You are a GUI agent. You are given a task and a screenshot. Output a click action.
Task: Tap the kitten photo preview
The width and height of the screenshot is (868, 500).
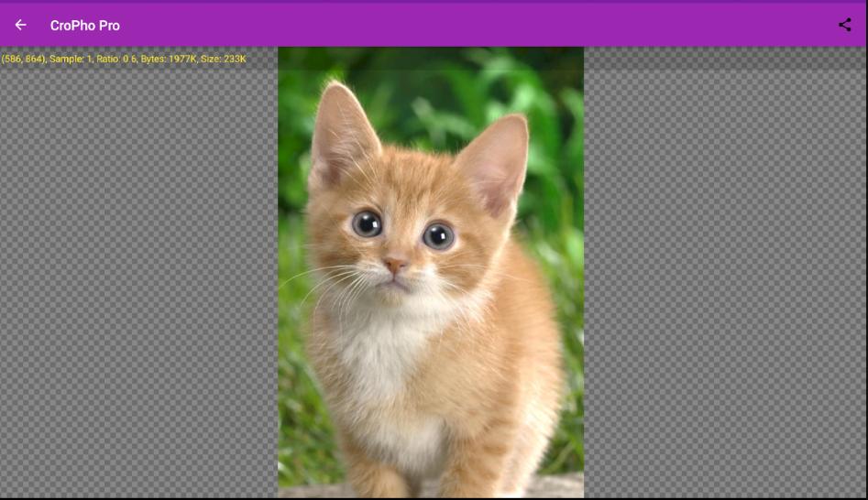[431, 272]
